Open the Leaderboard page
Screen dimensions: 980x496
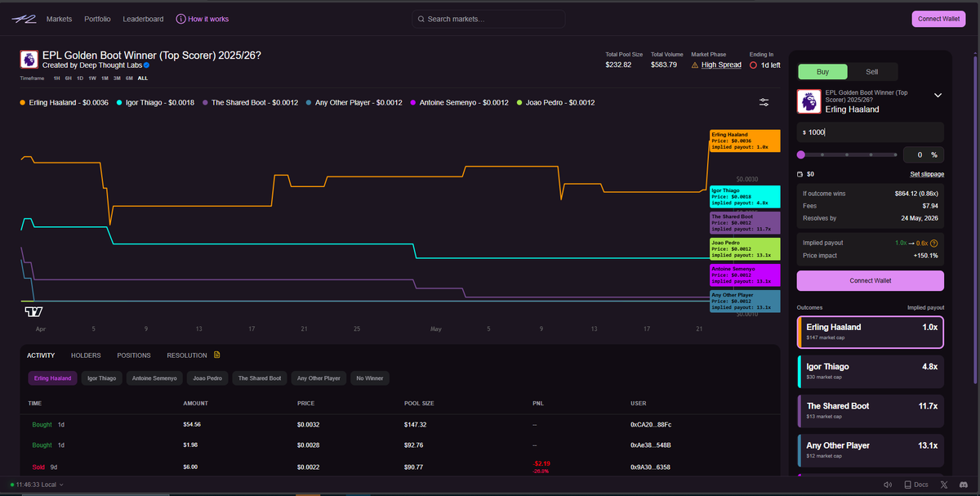(143, 19)
